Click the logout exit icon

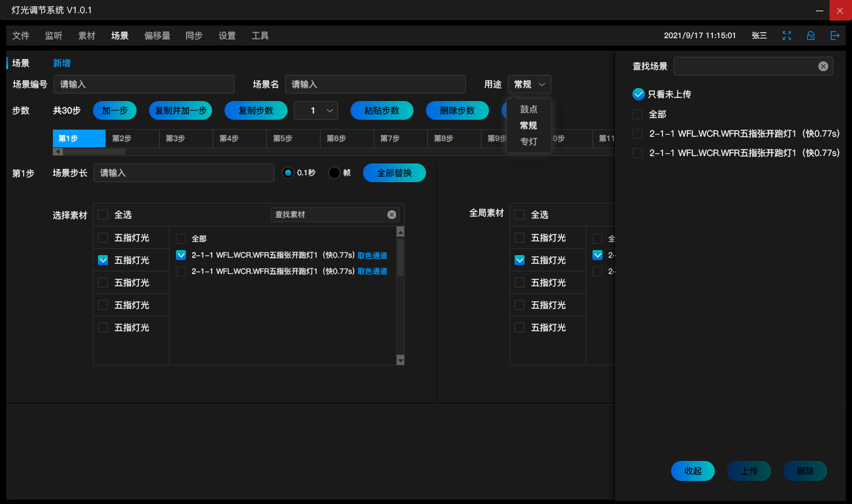(x=835, y=36)
